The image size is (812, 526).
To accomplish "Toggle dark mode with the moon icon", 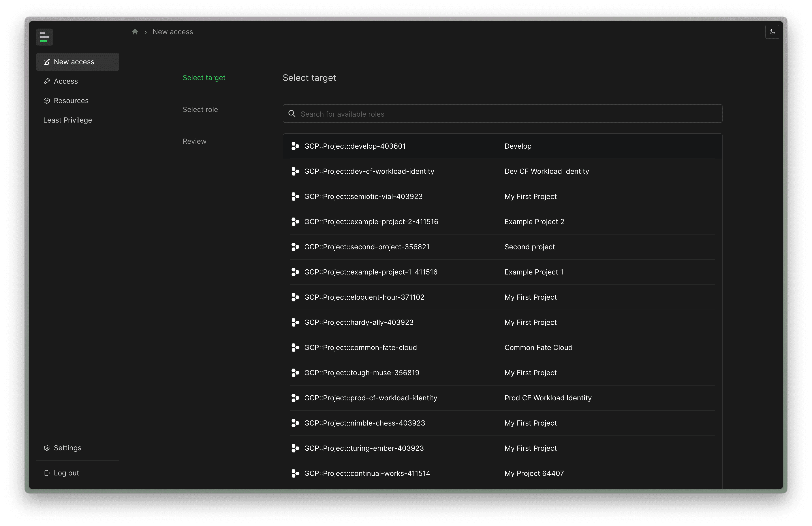I will (x=772, y=32).
